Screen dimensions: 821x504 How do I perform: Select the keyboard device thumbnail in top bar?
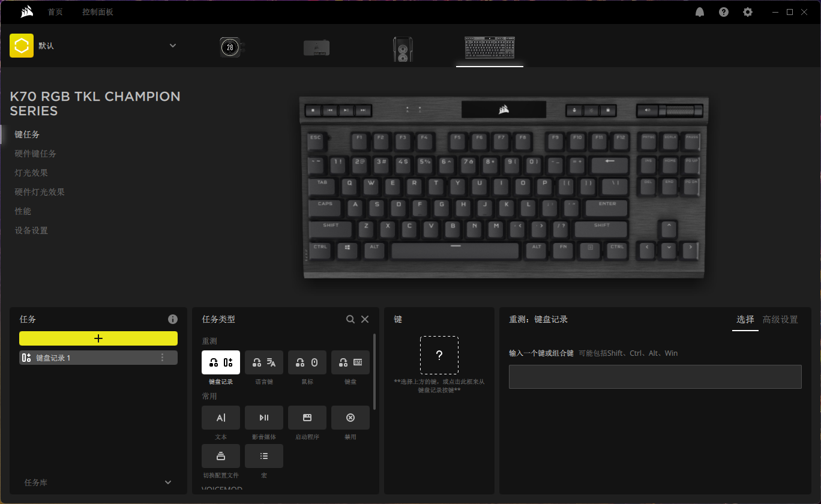click(x=490, y=47)
